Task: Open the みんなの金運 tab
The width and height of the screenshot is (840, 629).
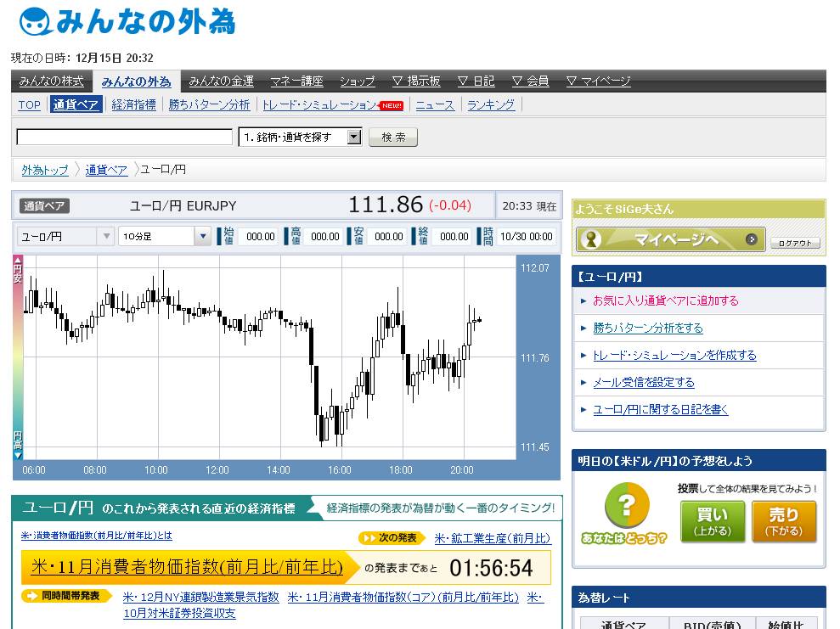Action: point(221,81)
